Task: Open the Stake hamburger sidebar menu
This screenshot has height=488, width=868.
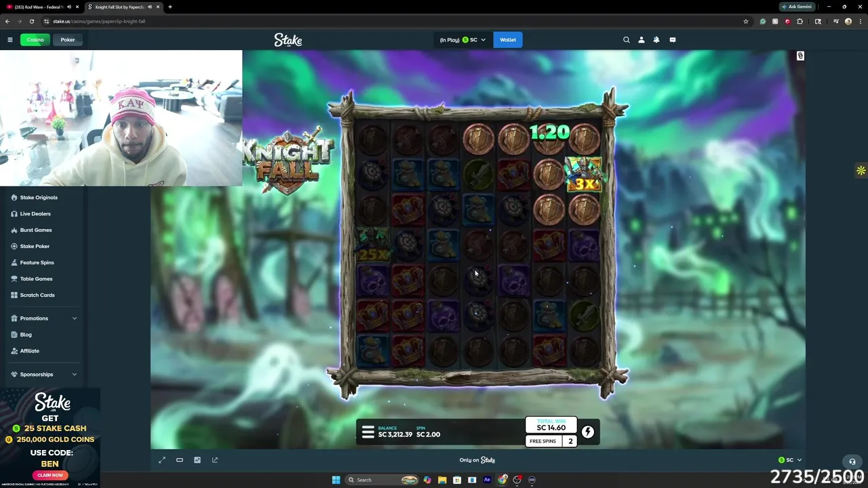Action: (10, 39)
